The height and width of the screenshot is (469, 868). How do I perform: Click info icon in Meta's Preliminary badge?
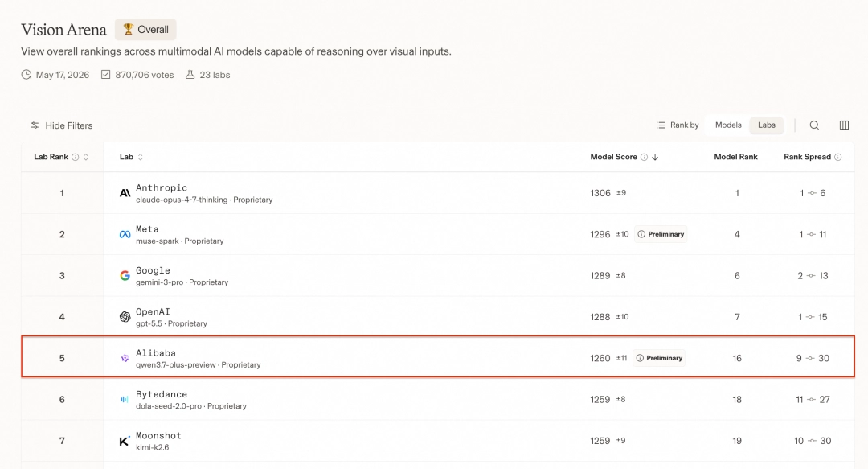click(x=641, y=235)
